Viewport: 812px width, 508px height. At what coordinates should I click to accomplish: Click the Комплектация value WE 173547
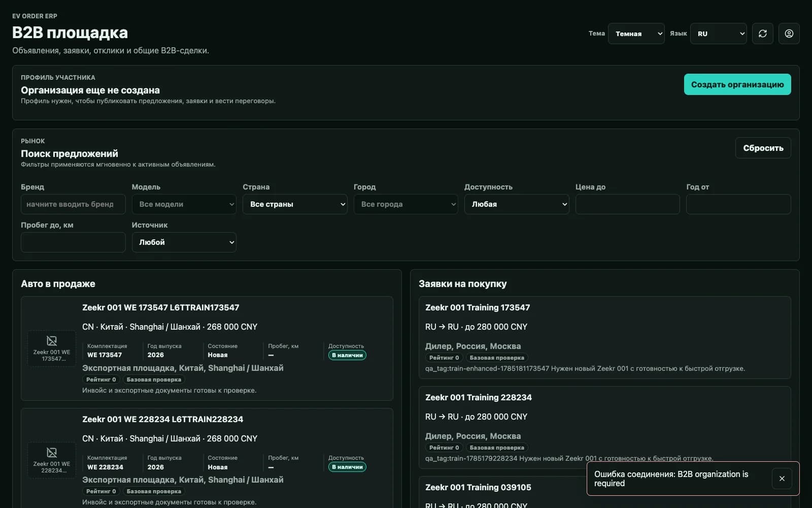(x=105, y=355)
